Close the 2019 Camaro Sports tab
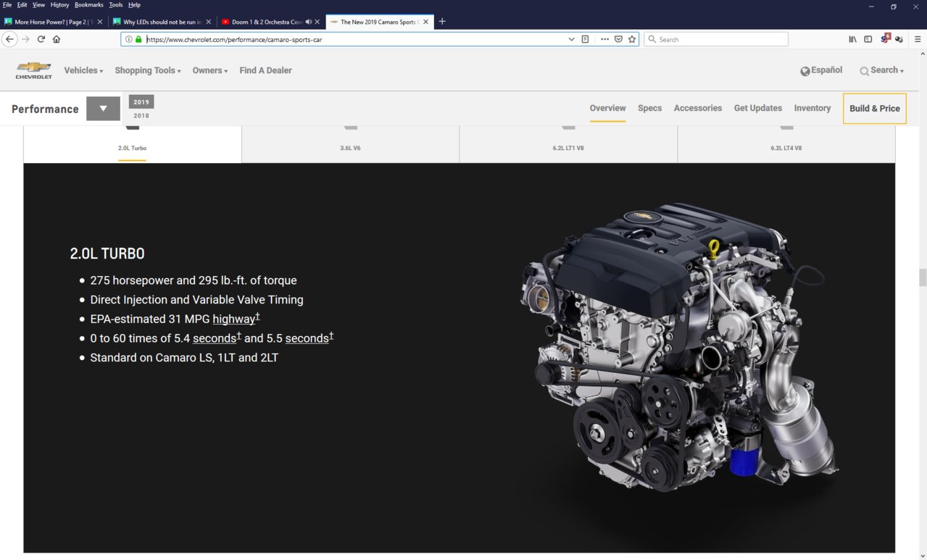927x560 pixels. click(x=426, y=22)
